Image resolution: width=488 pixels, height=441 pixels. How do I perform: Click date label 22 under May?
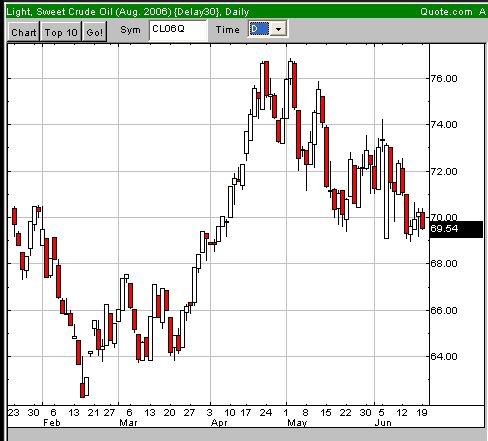click(345, 413)
